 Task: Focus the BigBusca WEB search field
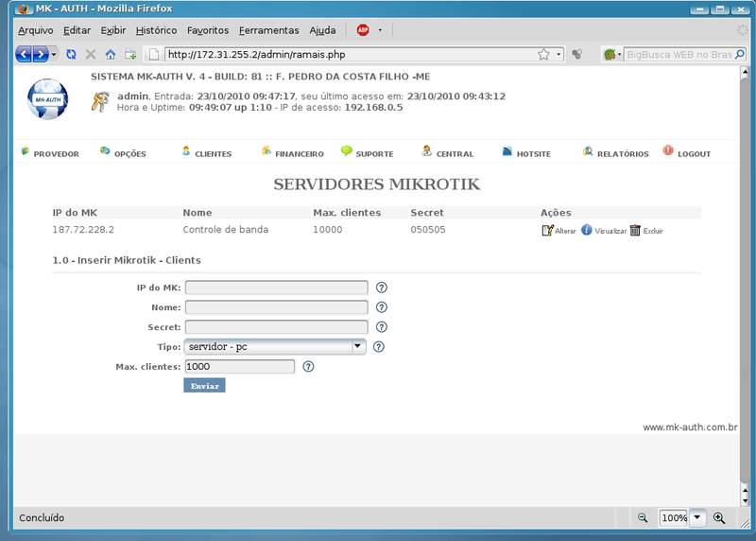tap(679, 55)
